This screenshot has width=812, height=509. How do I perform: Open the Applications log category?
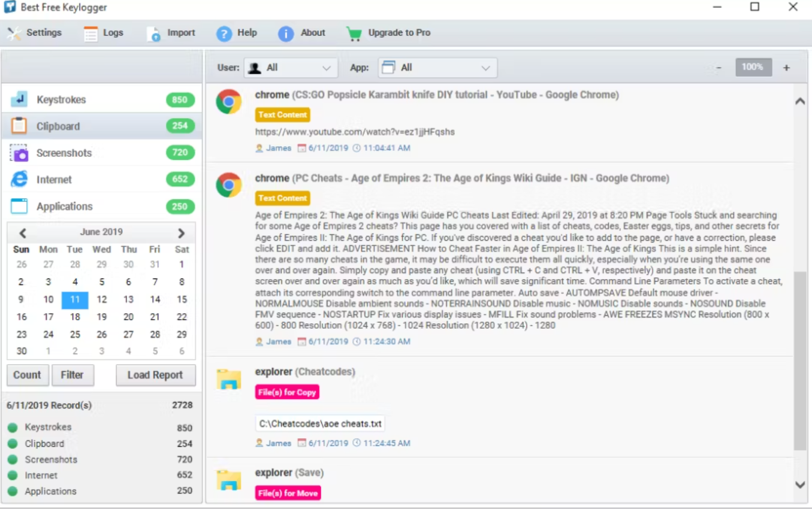tap(102, 207)
